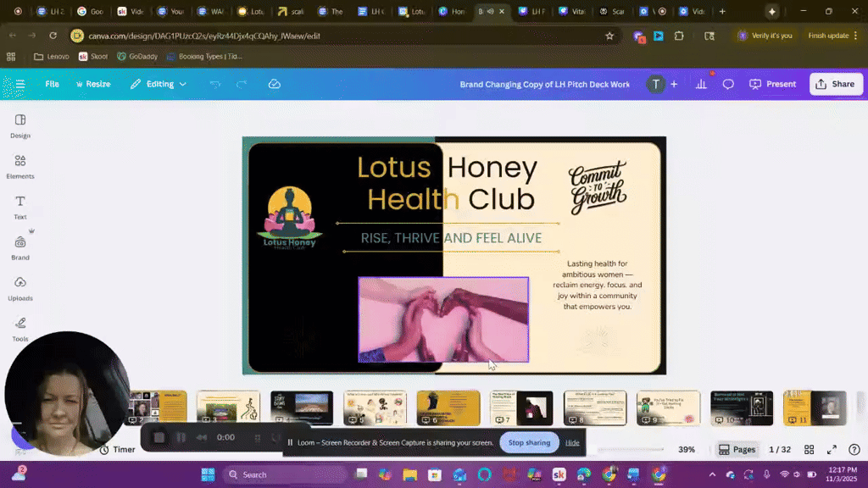Select the heart hands image on slide

[443, 319]
